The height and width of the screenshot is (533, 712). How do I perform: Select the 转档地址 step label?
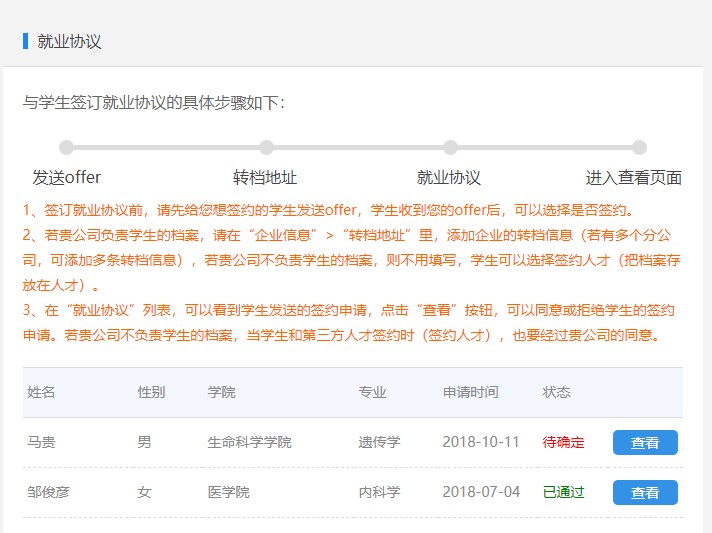(x=265, y=178)
